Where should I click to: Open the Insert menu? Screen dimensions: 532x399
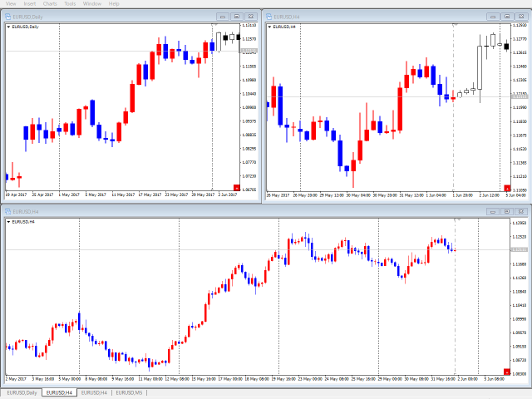(x=30, y=3)
